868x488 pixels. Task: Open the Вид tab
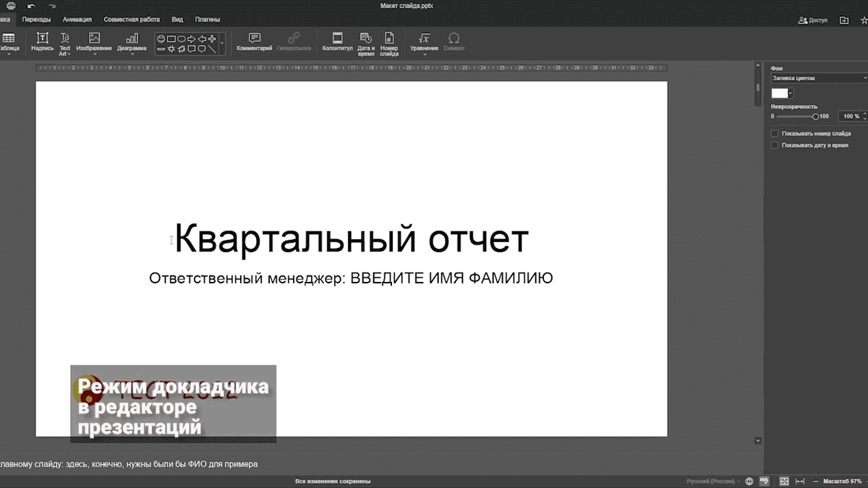point(177,20)
